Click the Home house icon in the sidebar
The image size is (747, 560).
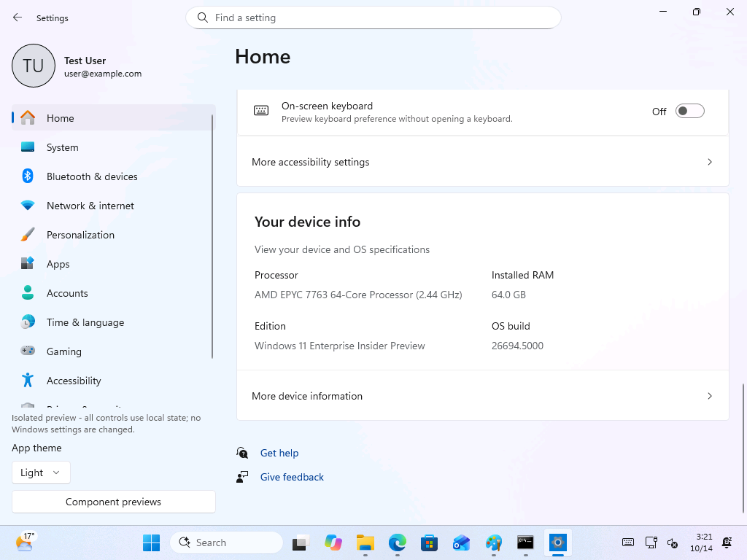(28, 117)
